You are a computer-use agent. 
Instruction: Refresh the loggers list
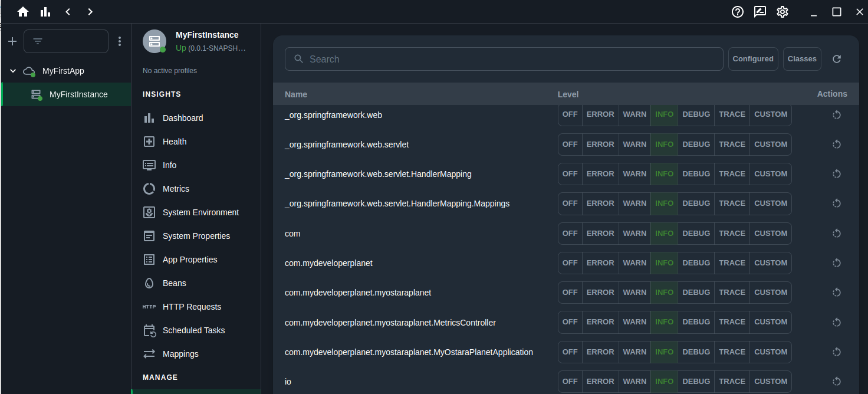(837, 58)
